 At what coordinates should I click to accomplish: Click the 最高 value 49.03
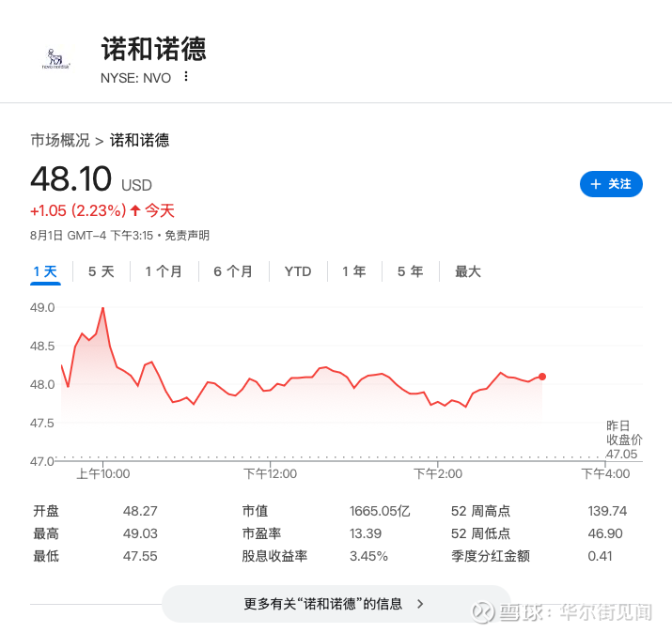(140, 533)
